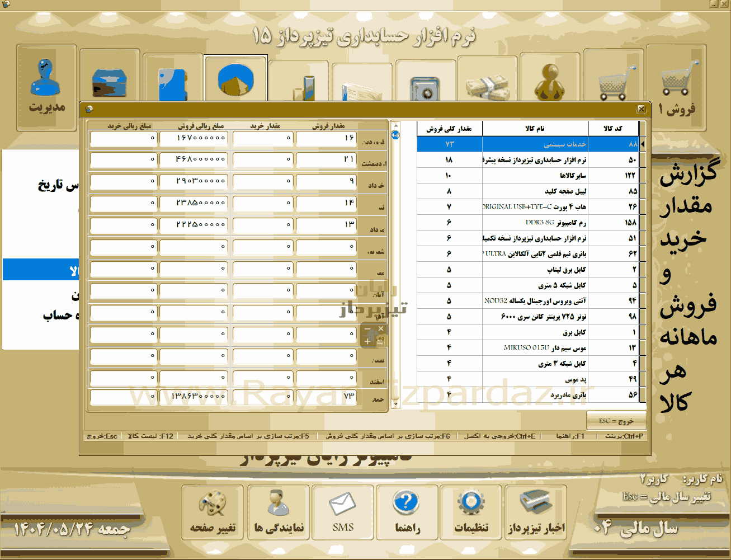
Task: Click the person figure icon in top toolbar
Action: pyautogui.click(x=550, y=82)
